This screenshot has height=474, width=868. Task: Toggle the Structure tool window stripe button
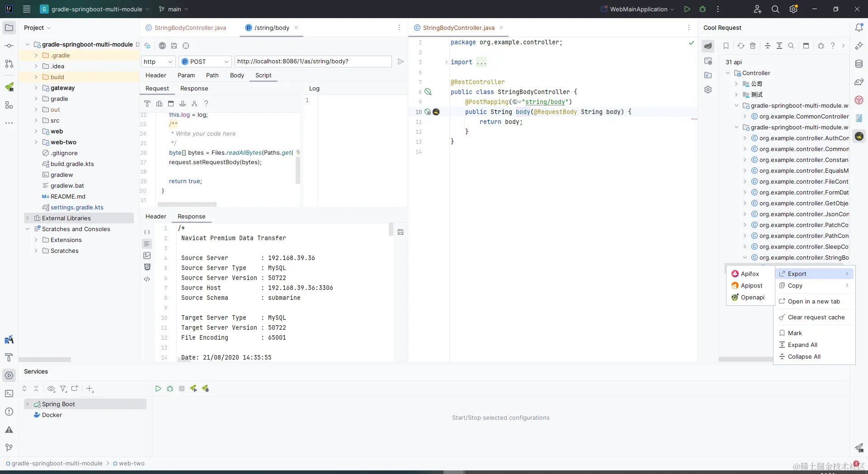9,105
